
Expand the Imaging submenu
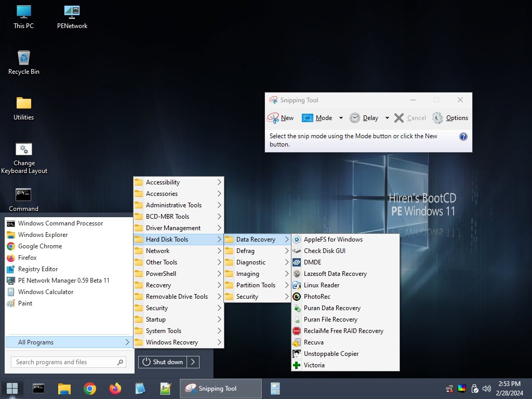pos(257,274)
